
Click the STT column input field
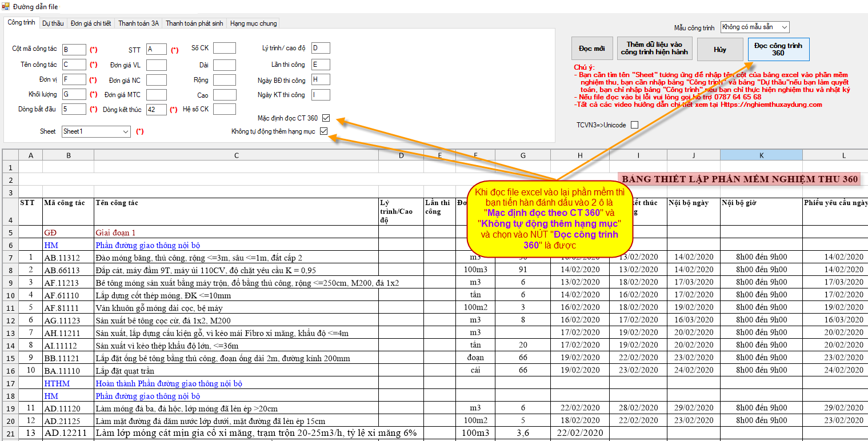[157, 50]
